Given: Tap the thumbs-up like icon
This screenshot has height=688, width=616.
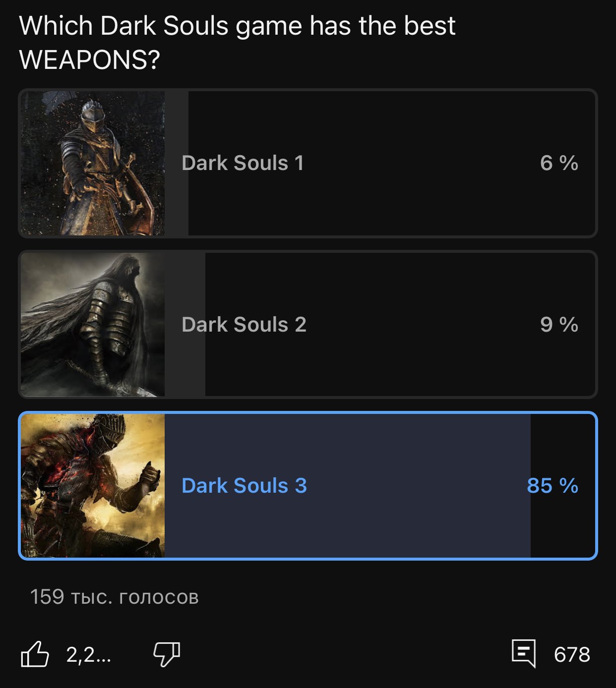Looking at the screenshot, I should (35, 654).
